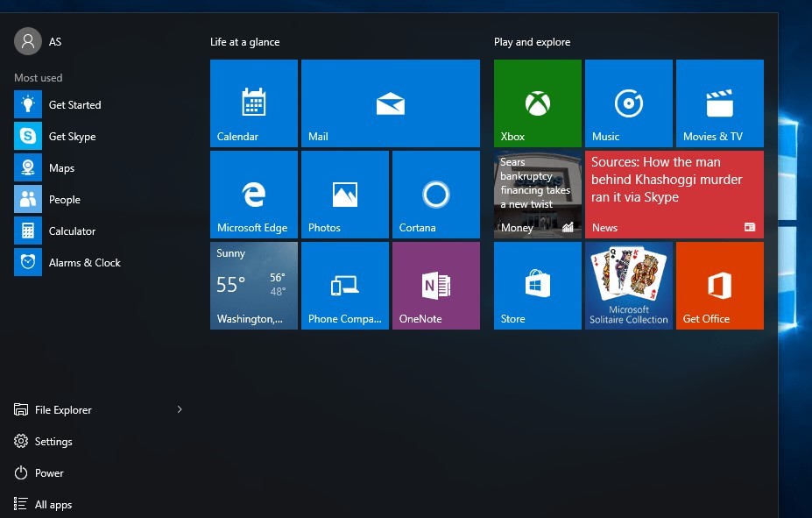The image size is (812, 518).
Task: Open the Cortana tile
Action: click(436, 195)
